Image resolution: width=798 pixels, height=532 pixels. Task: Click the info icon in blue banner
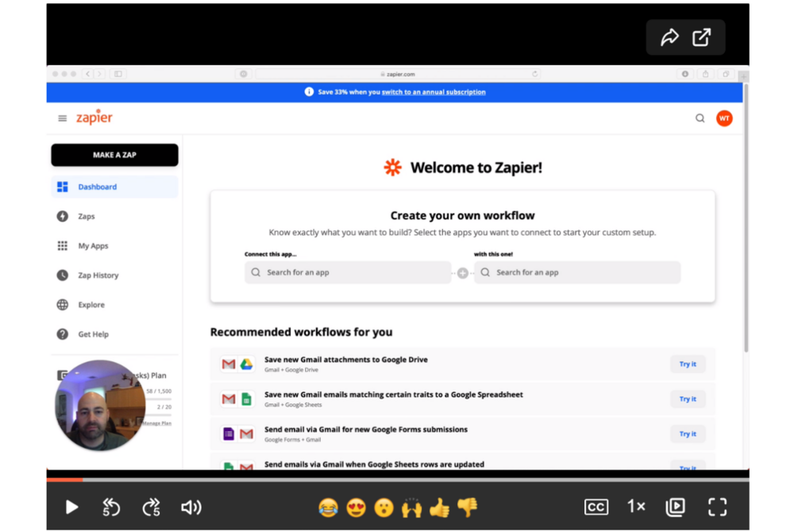309,91
